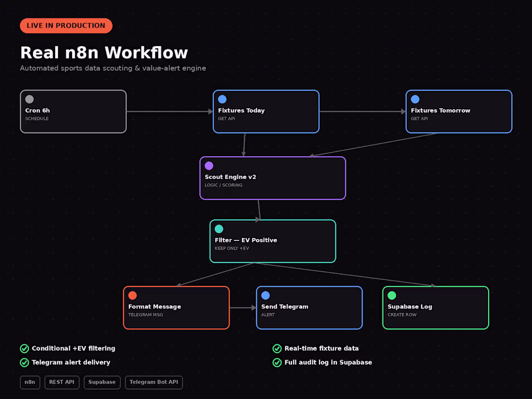Click GET API label under Fixtures Today
Image resolution: width=532 pixels, height=399 pixels.
226,118
